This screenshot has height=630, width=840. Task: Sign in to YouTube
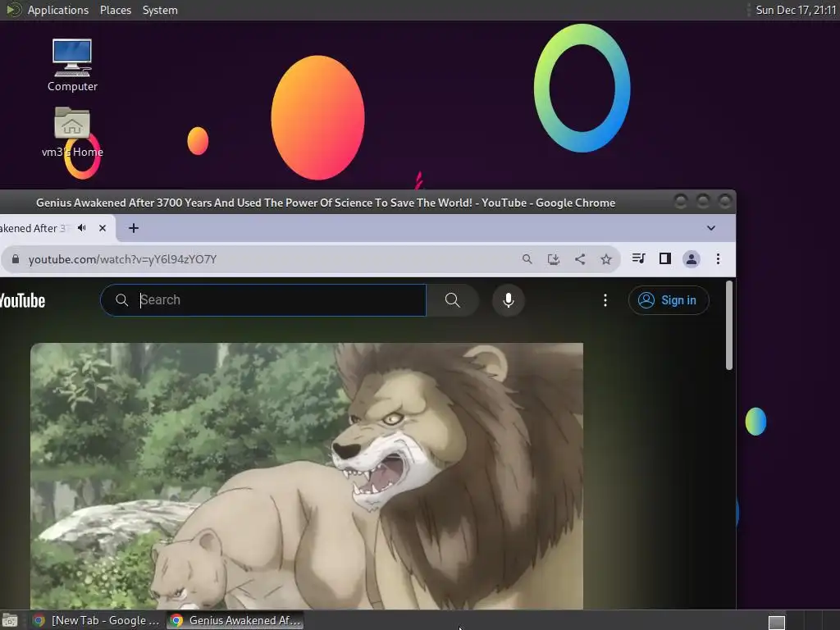point(669,300)
